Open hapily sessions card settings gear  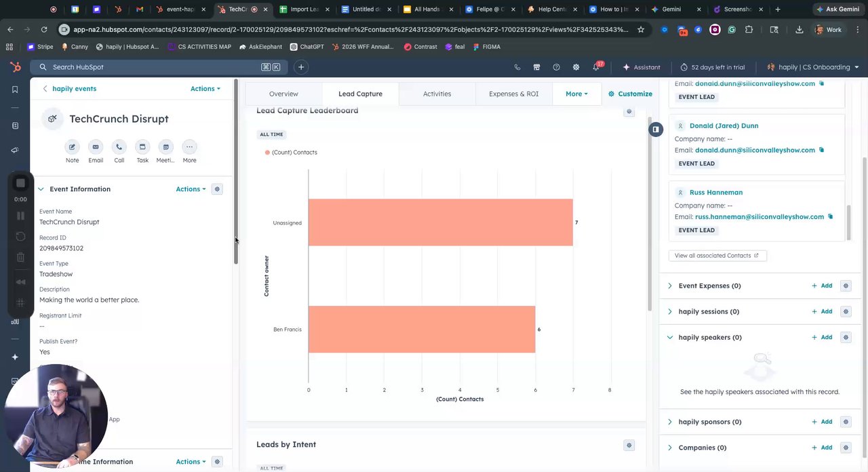tap(846, 311)
